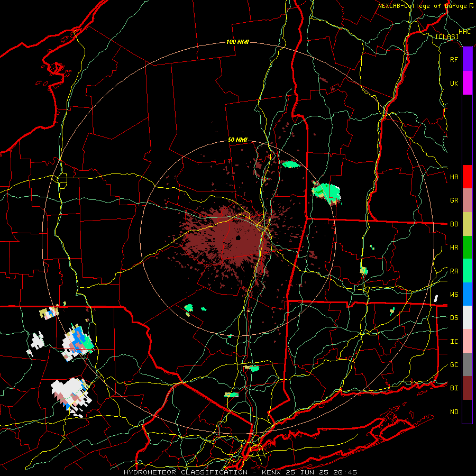Screen dimensions: 476x476
Task: Click the "UK" legend label
Action: click(x=454, y=83)
